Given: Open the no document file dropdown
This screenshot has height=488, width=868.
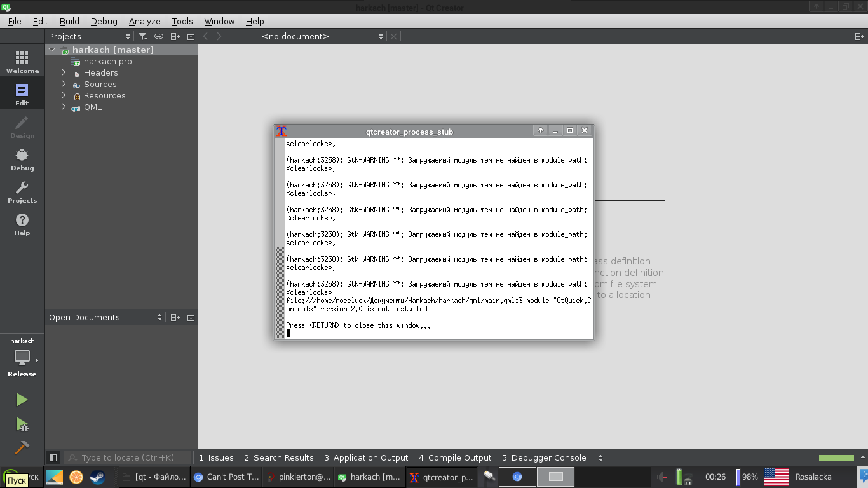Looking at the screenshot, I should (x=323, y=37).
